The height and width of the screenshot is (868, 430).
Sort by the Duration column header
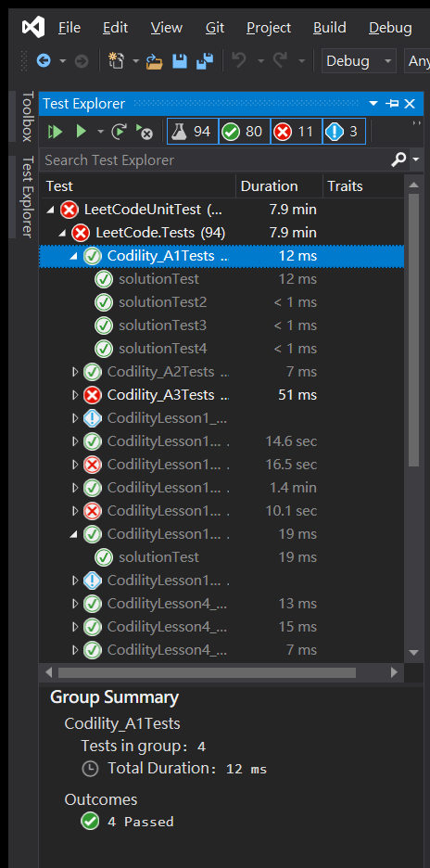pyautogui.click(x=280, y=186)
